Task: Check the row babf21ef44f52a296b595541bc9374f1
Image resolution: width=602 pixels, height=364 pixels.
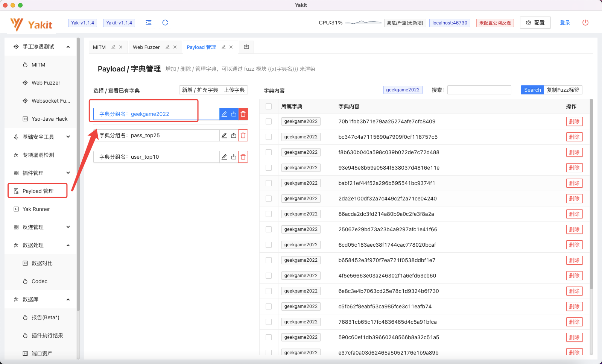Action: [x=269, y=183]
